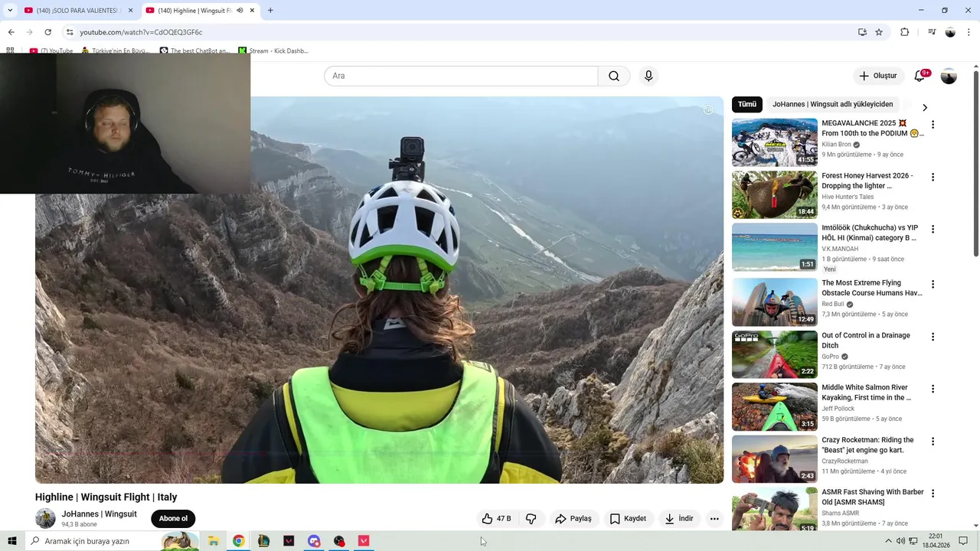Open Windows Start menu
This screenshot has width=980, height=551.
point(12,541)
